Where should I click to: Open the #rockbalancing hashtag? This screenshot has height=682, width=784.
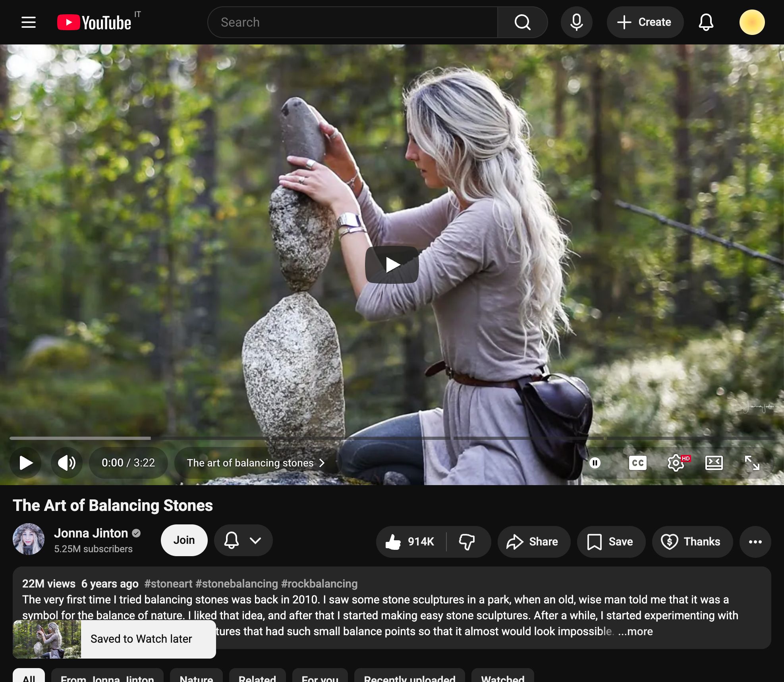click(x=319, y=584)
